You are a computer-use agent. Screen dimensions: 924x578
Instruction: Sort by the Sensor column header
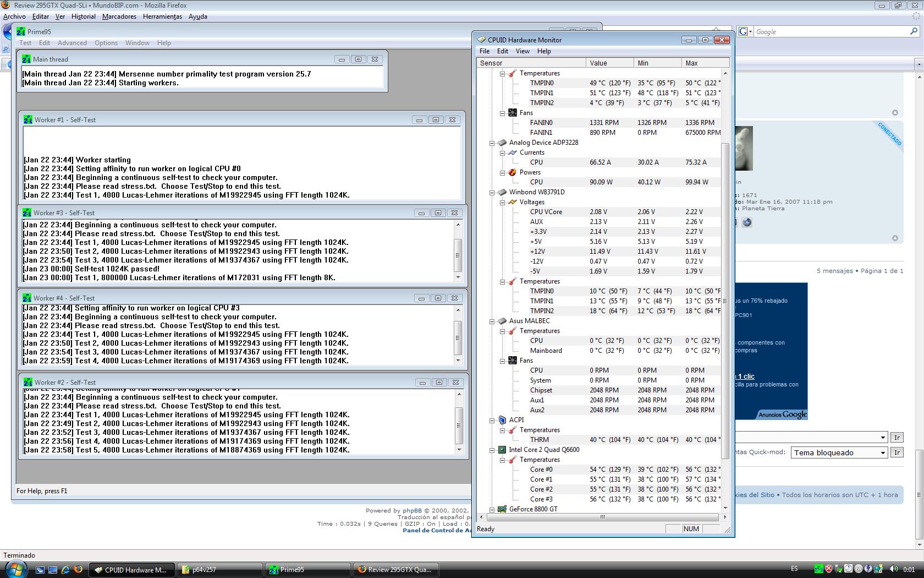[531, 63]
